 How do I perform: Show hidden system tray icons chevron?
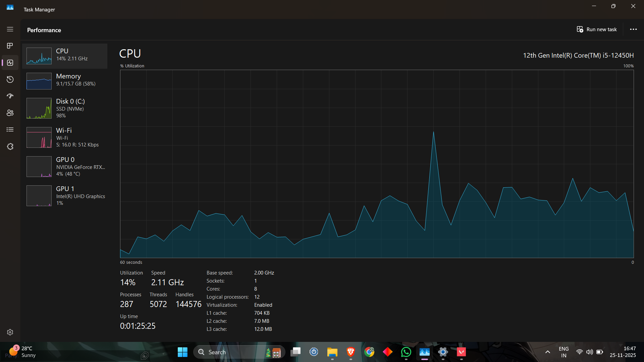coord(547,352)
